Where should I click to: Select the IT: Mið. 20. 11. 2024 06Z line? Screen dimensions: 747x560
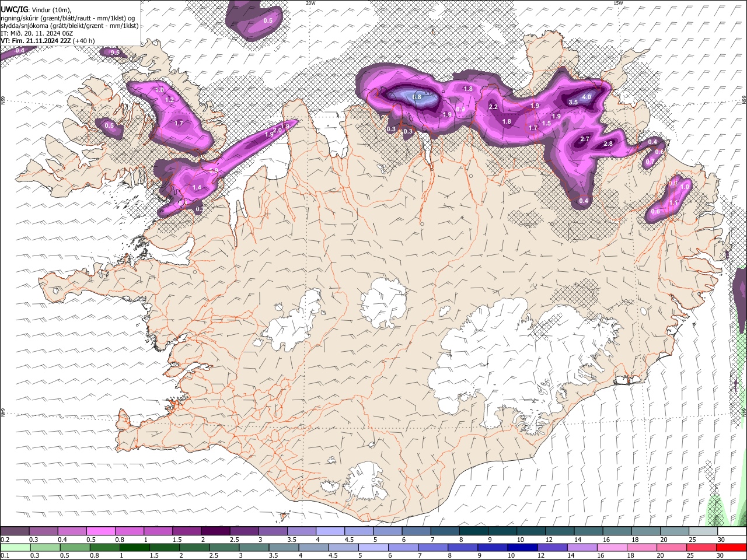37,33
